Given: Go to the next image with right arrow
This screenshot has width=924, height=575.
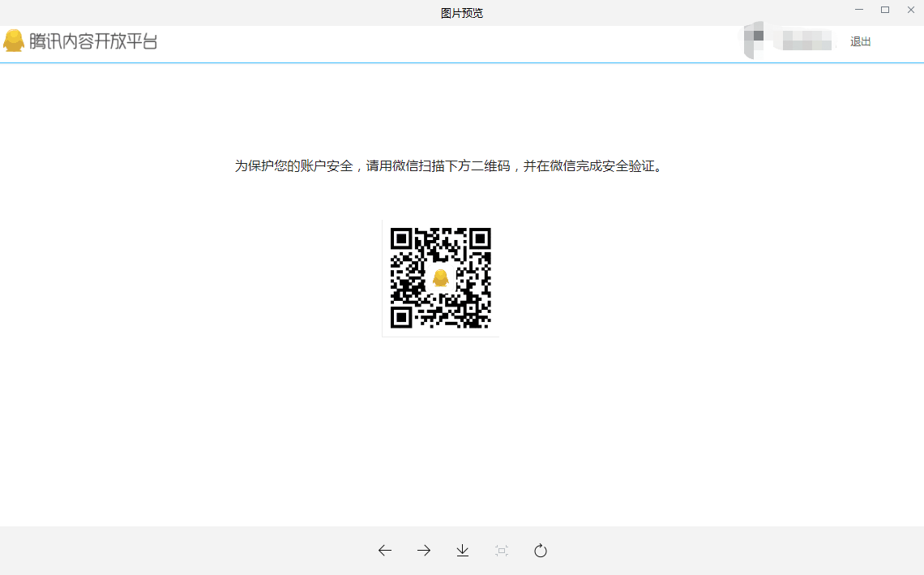Looking at the screenshot, I should point(424,550).
